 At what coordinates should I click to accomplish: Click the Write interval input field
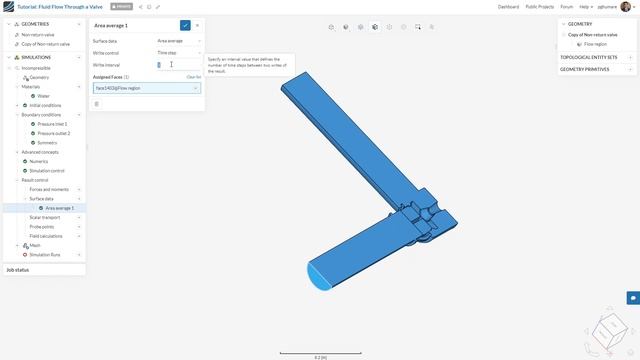tap(179, 65)
